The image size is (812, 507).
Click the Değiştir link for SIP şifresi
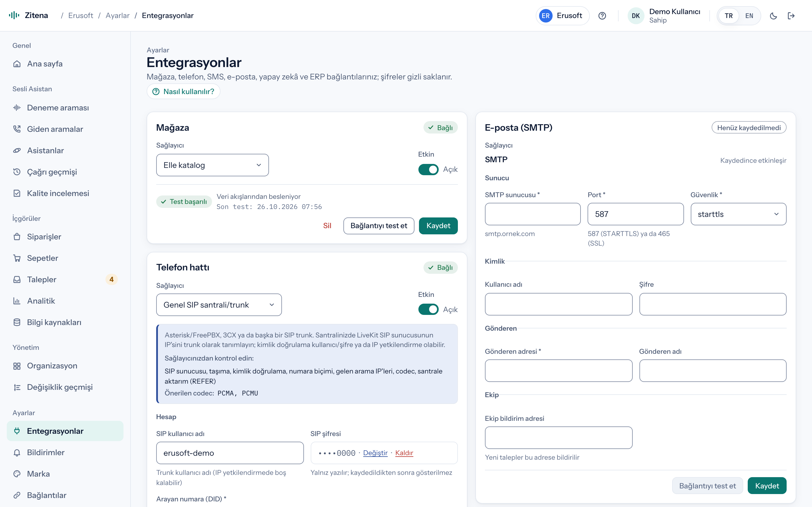coord(375,453)
